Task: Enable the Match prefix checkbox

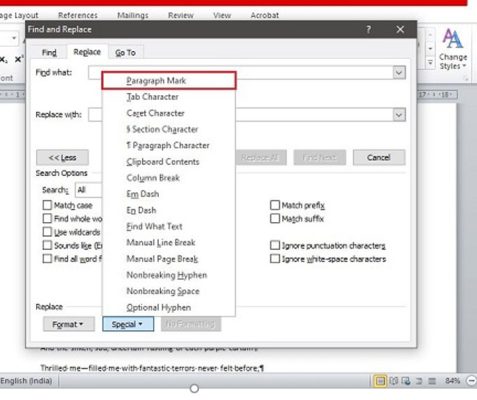Action: point(275,205)
